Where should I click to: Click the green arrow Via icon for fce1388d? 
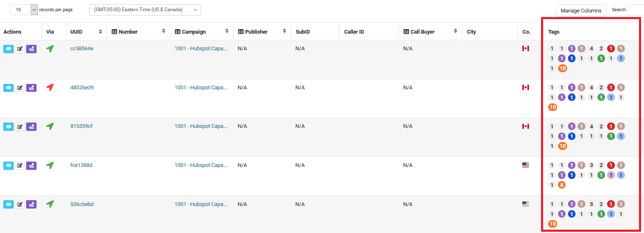point(50,165)
